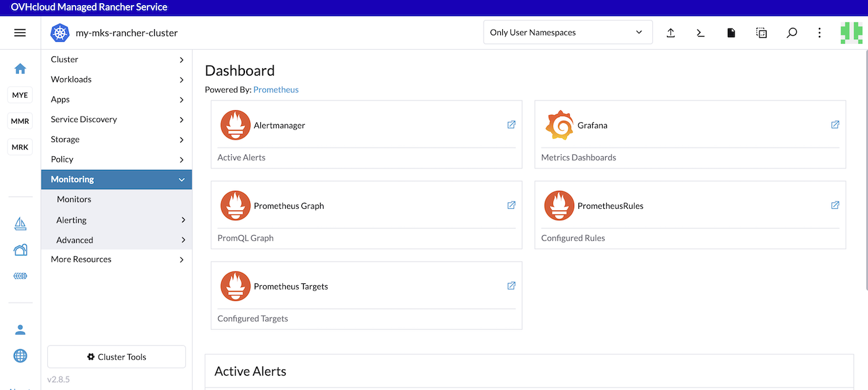
Task: Open the Alertmanager external link icon
Action: (x=511, y=124)
